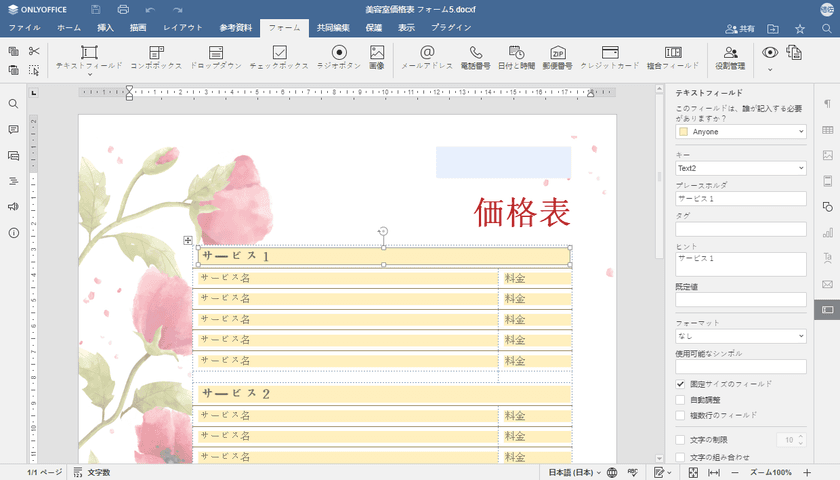The image size is (840, 480).
Task: Insert an Email address field
Action: pos(427,57)
